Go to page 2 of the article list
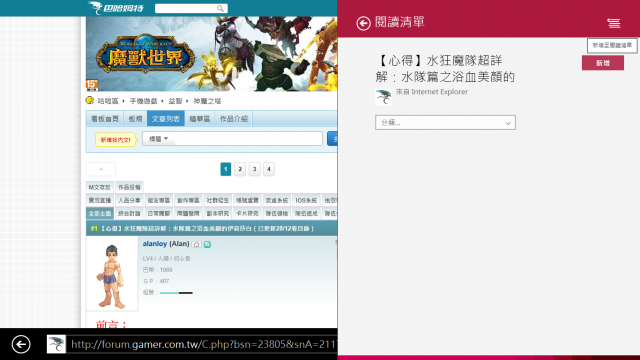The image size is (640, 360). (x=240, y=169)
